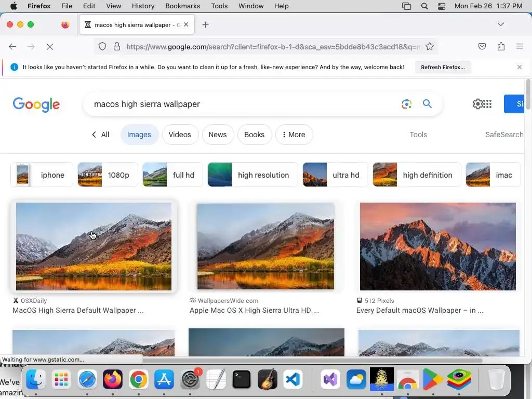Filter images by high resolution chip
532x399 pixels.
pyautogui.click(x=252, y=175)
